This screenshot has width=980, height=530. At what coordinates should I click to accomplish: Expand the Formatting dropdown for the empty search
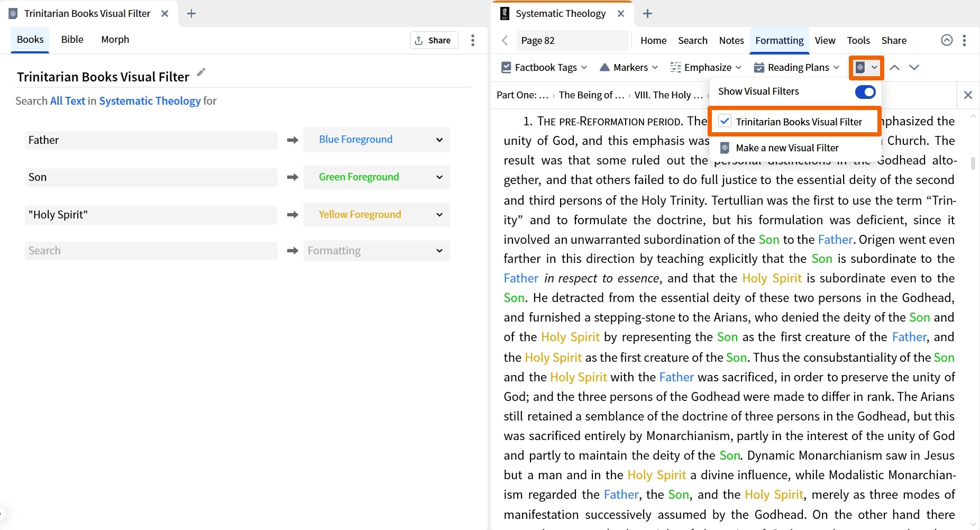pos(376,250)
